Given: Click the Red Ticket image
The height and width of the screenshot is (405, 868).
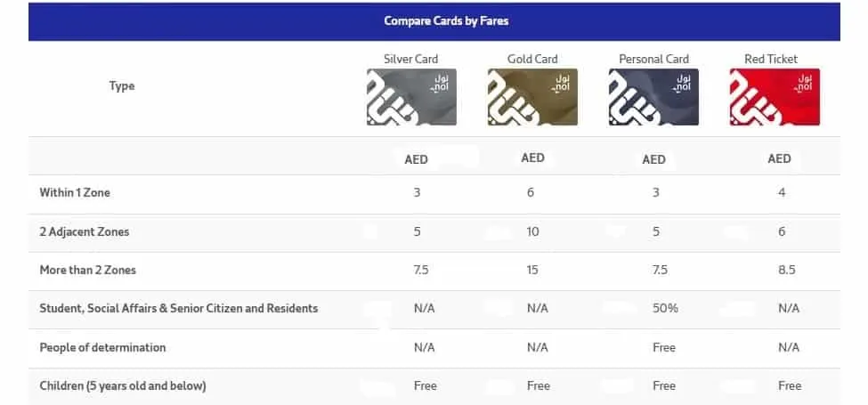Looking at the screenshot, I should coord(775,97).
